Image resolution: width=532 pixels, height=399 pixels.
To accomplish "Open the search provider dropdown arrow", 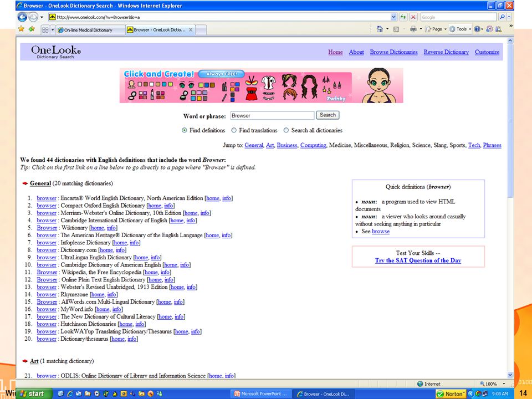I will point(509,17).
